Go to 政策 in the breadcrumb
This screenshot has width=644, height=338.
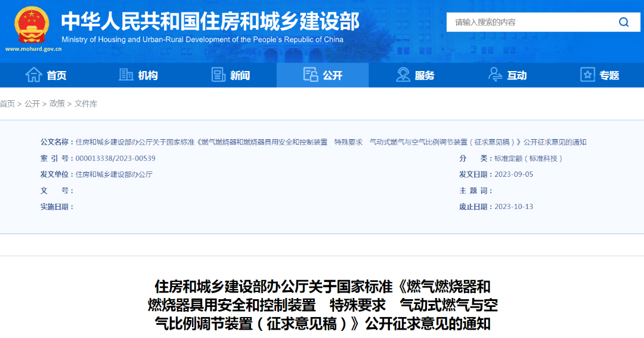57,104
